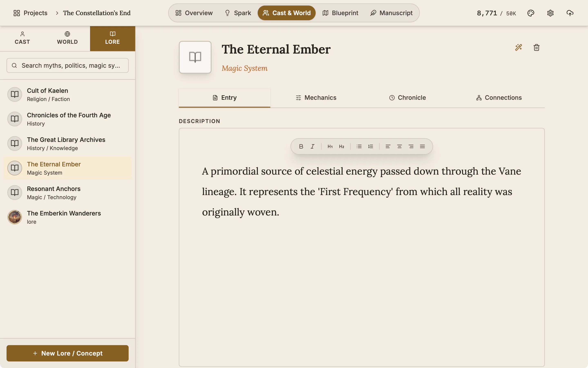The width and height of the screenshot is (588, 368).
Task: Delete The Eternal Ember entry via trash icon
Action: pos(537,47)
